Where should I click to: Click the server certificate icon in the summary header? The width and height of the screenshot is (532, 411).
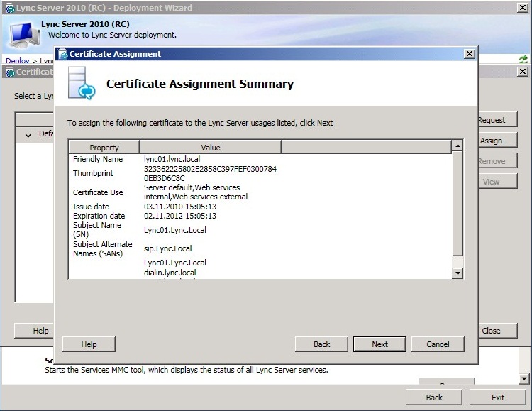pos(82,84)
